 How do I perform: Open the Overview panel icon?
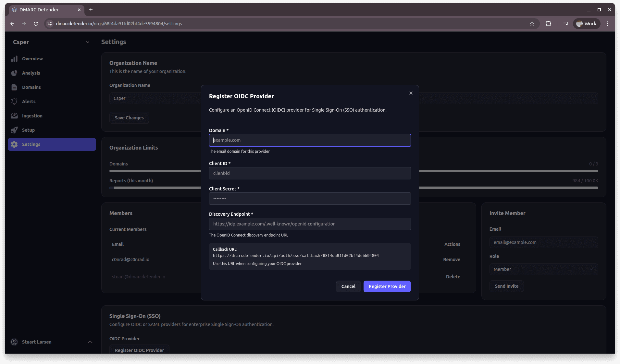tap(15, 59)
